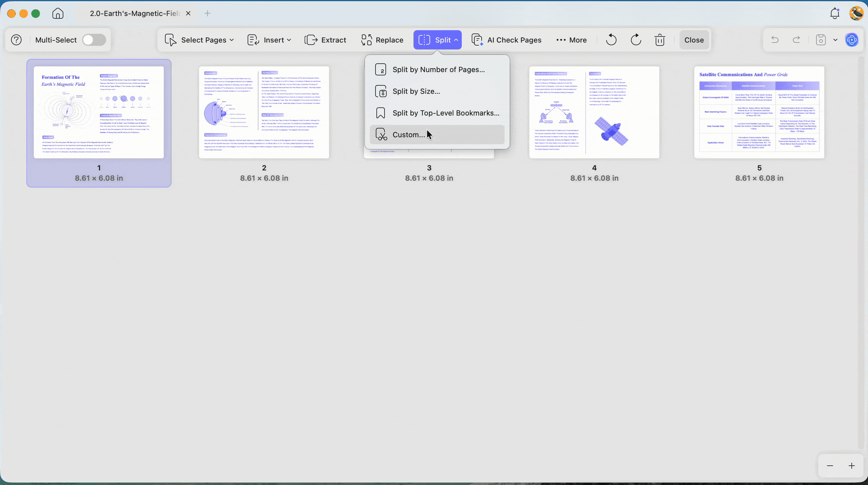Click the Insert page icon
The width and height of the screenshot is (868, 485).
click(x=253, y=40)
